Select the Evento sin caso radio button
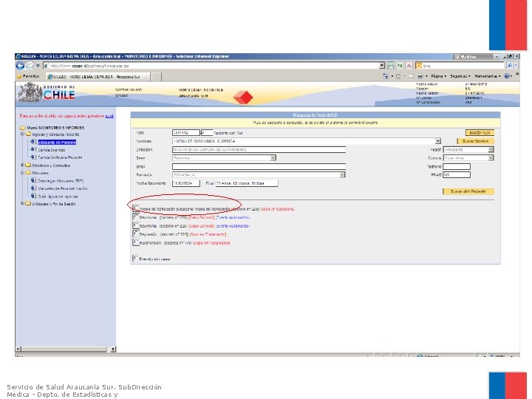This screenshot has height=399, width=532. pyautogui.click(x=136, y=258)
